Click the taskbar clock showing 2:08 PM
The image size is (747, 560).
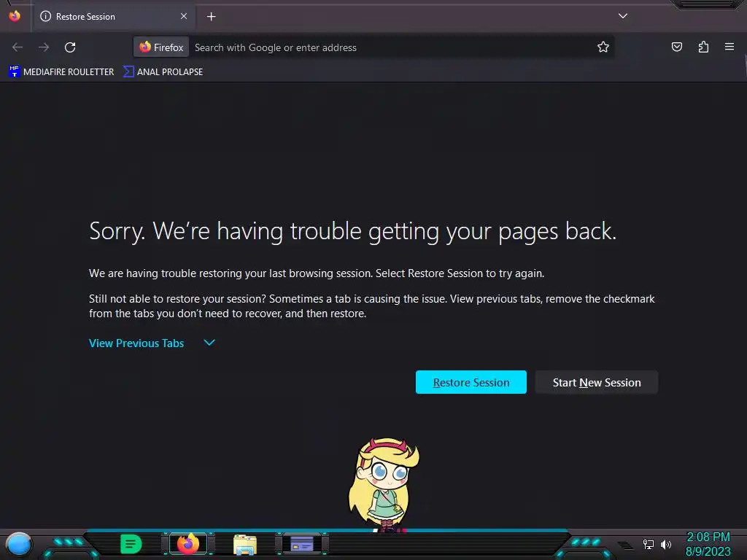click(708, 537)
